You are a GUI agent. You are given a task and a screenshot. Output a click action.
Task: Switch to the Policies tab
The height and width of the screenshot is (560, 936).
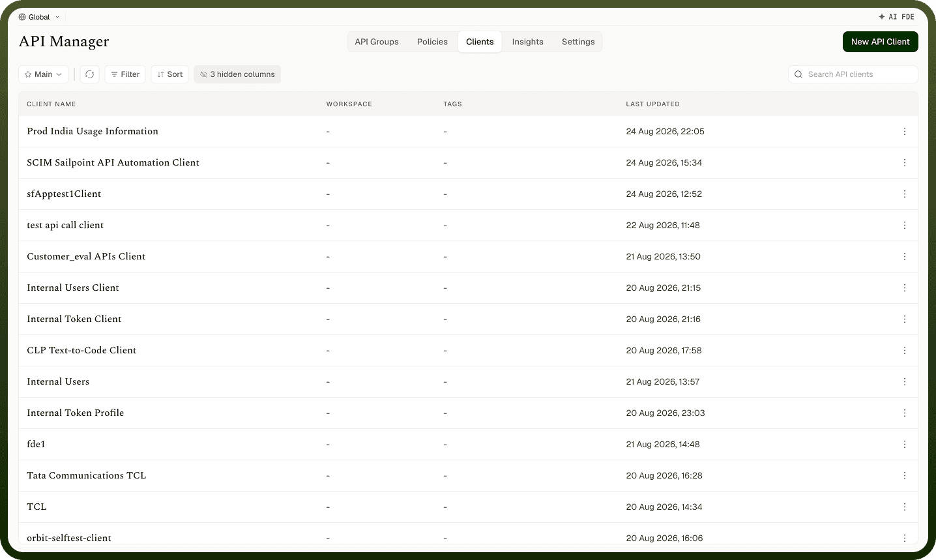pyautogui.click(x=432, y=42)
